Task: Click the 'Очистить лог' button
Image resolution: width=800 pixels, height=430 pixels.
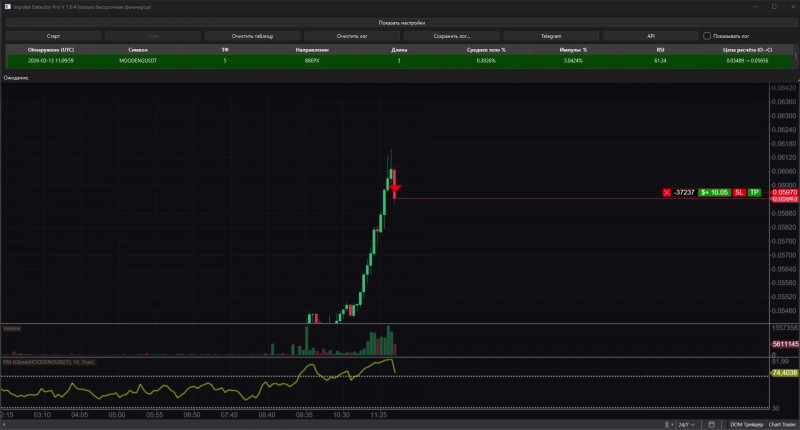Action: pyautogui.click(x=352, y=36)
